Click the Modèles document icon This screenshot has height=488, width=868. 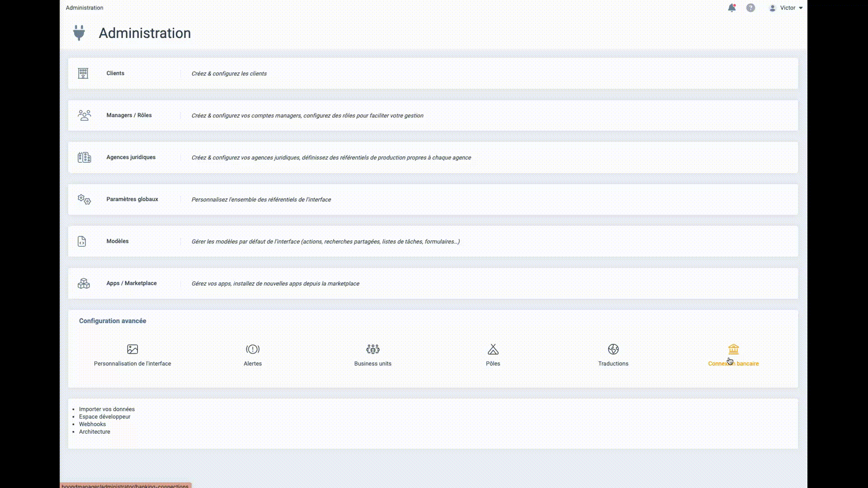(82, 241)
